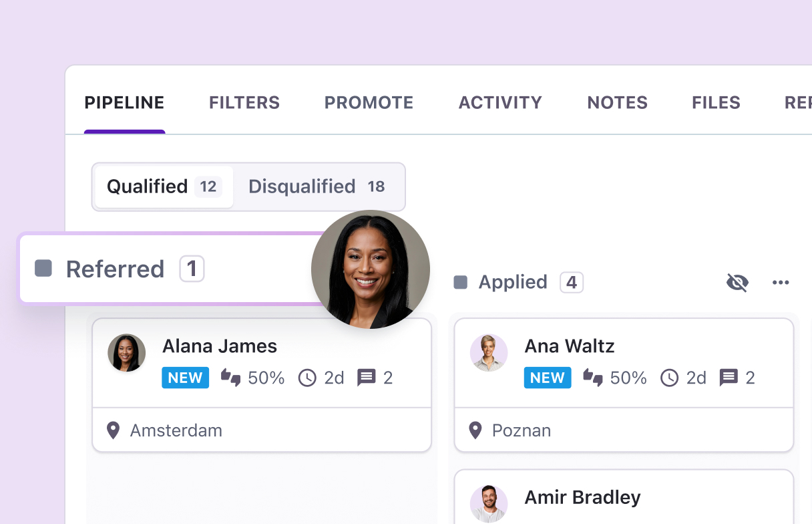
Task: Click the clock icon showing 2d for Alana James
Action: 307,378
